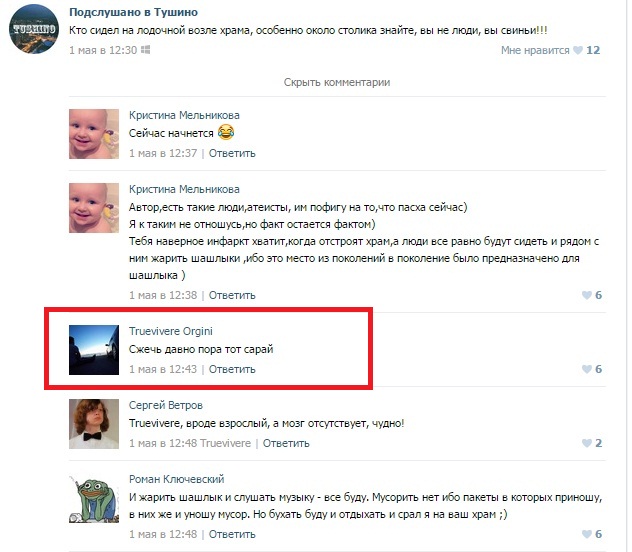The height and width of the screenshot is (552, 632).
Task: Like the main post via heart icon
Action: click(x=578, y=50)
